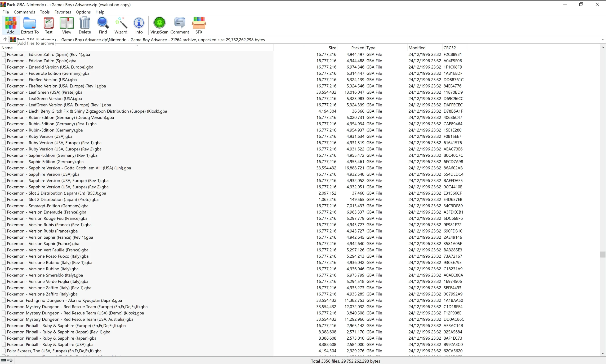Open the Options menu
This screenshot has height=364, width=606.
tap(83, 12)
